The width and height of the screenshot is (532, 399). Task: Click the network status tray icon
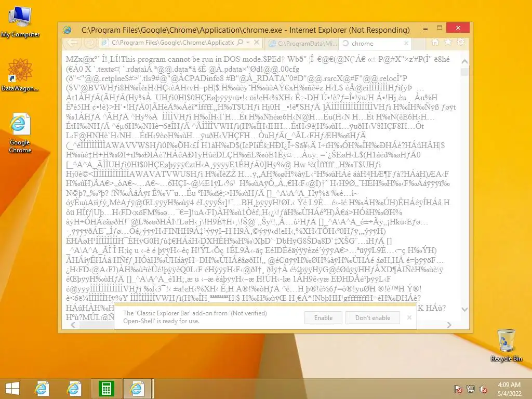471,389
